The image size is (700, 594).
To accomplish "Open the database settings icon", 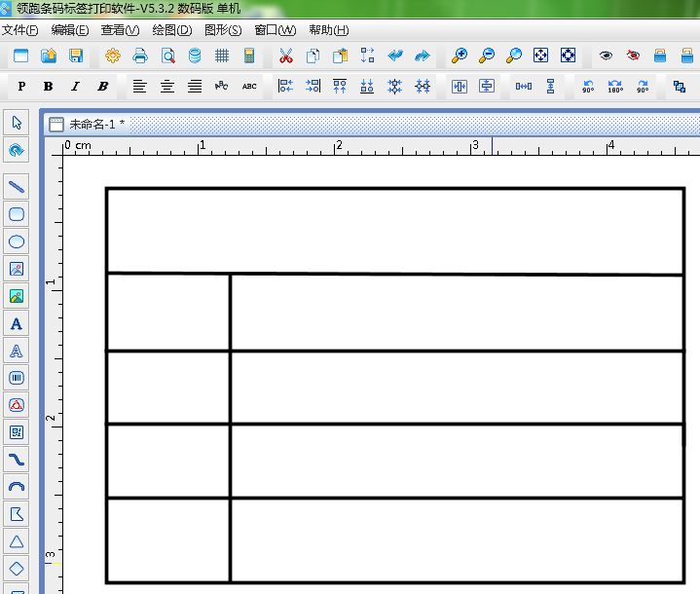I will [195, 56].
